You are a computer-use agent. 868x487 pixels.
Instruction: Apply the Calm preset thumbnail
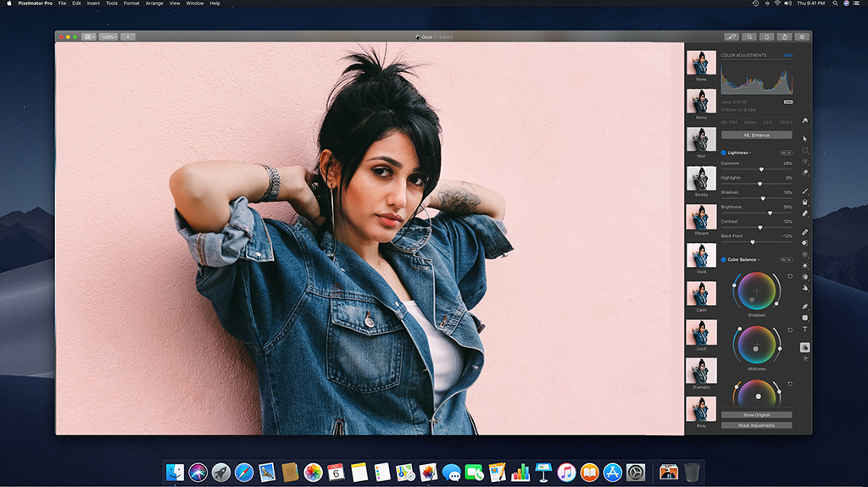[x=701, y=293]
